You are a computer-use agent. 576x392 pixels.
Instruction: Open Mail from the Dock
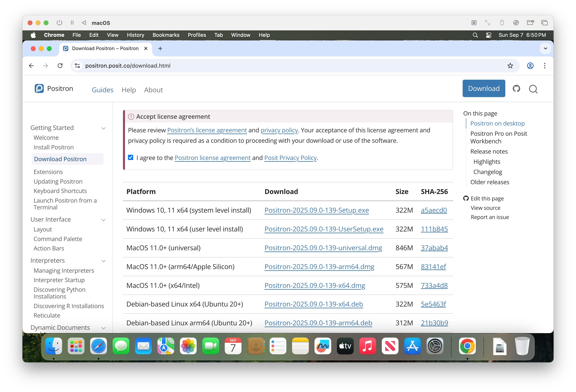tap(143, 346)
